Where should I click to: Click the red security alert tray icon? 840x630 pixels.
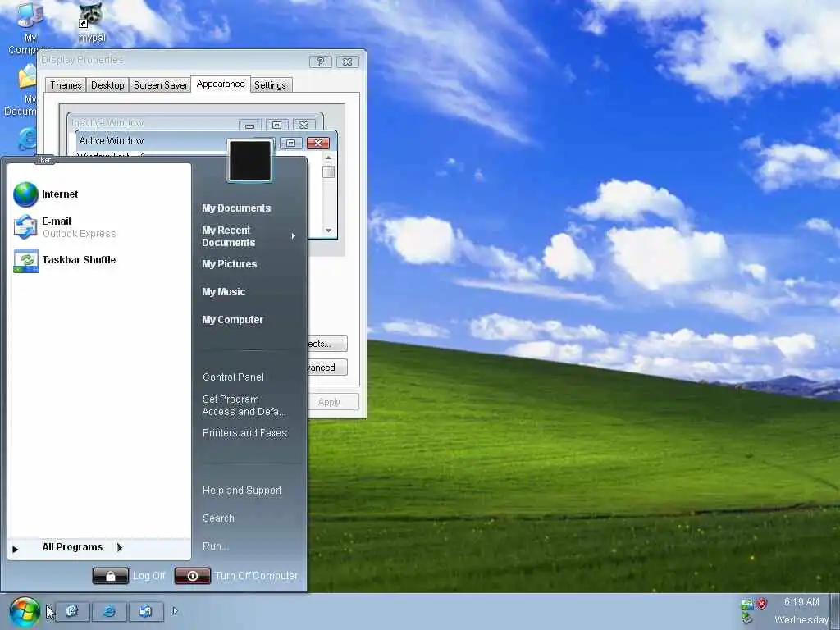tap(761, 605)
